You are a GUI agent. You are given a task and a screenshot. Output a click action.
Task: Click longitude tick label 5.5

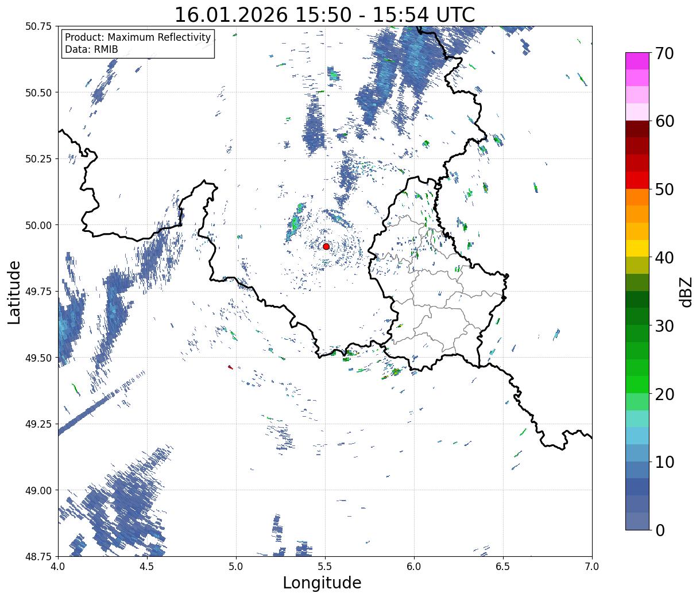point(325,566)
